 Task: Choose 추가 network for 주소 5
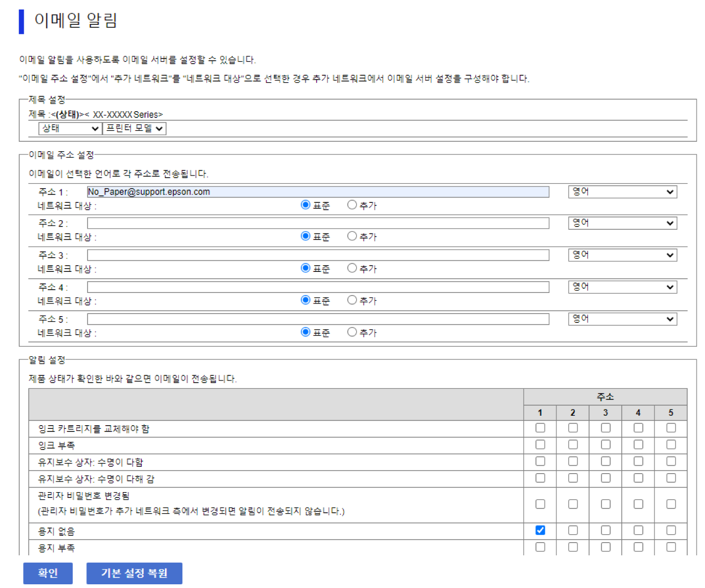tap(352, 332)
